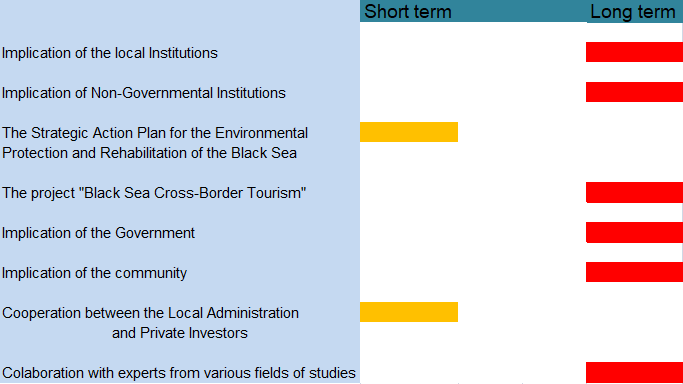Viewport: 683px width, 384px height.
Task: Select the 'Black Sea Cross-Border Tourism' project label
Action: 154,193
